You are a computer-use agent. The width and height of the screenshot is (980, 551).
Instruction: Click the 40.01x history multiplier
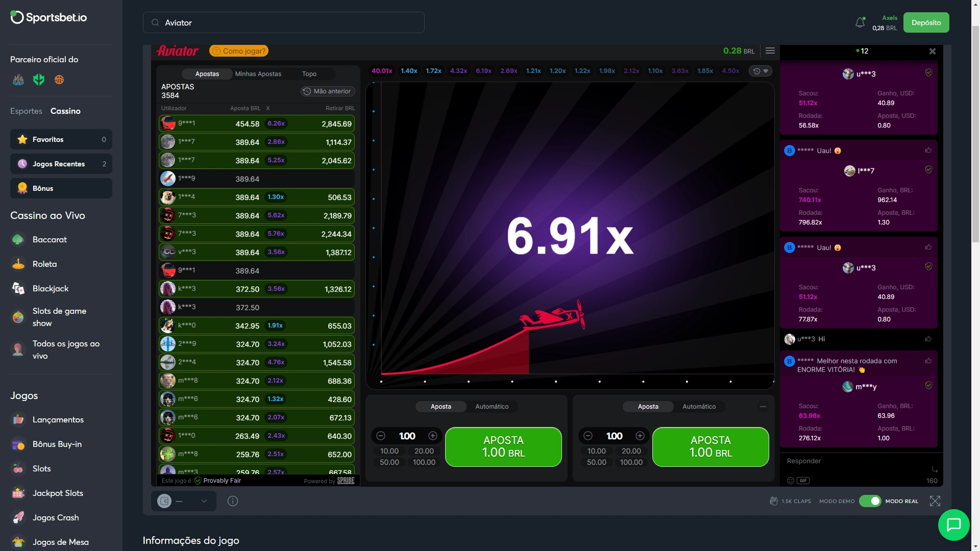[x=382, y=71]
